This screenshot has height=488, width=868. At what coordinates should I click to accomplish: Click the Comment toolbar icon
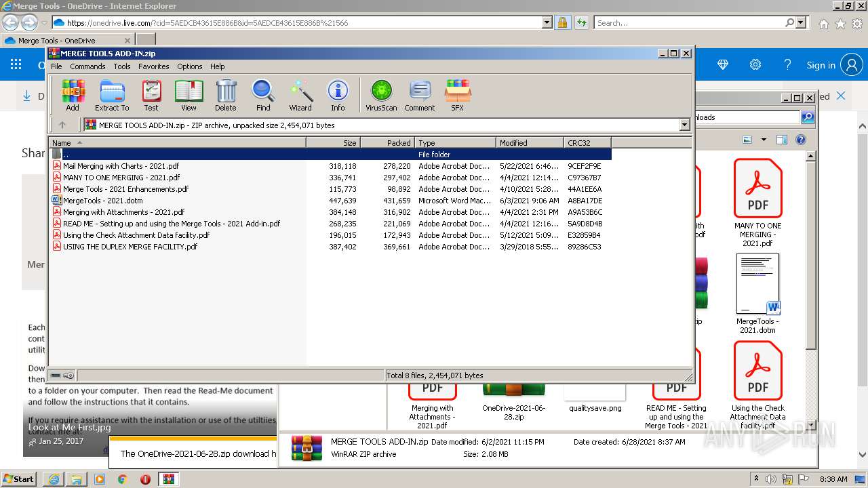coord(420,95)
